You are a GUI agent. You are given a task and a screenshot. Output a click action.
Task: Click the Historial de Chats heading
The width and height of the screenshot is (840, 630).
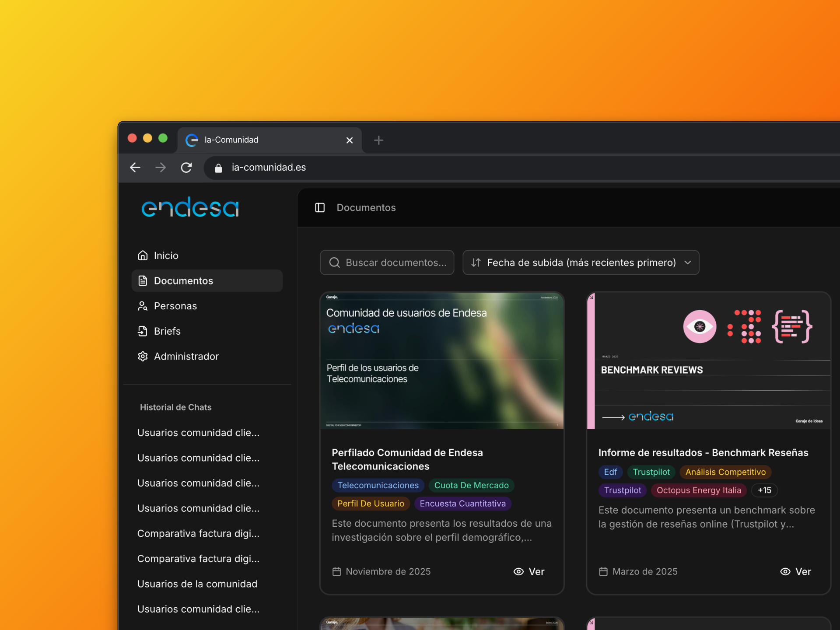coord(175,407)
